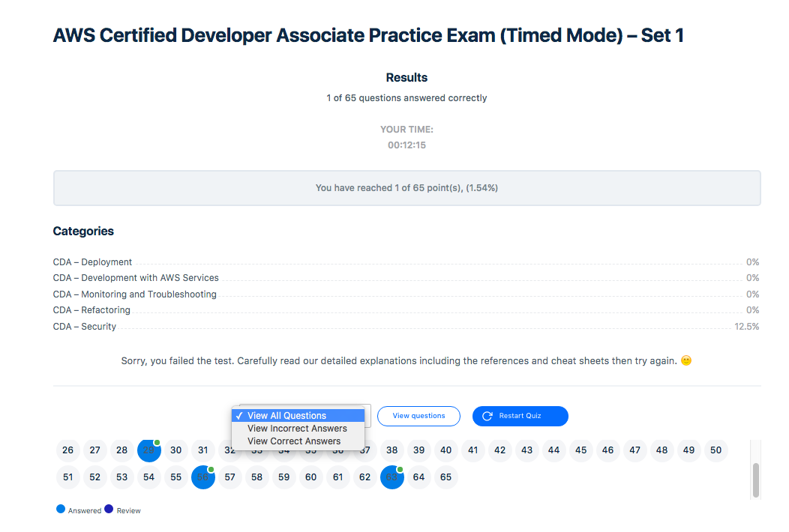Click the CDA – Deployment category row
The image size is (789, 532).
[x=92, y=262]
